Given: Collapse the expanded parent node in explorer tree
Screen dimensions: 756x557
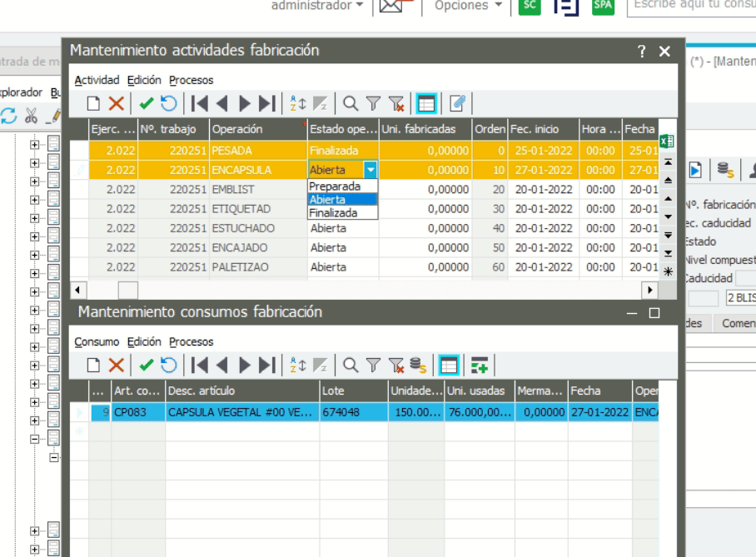Looking at the screenshot, I should pyautogui.click(x=34, y=440).
